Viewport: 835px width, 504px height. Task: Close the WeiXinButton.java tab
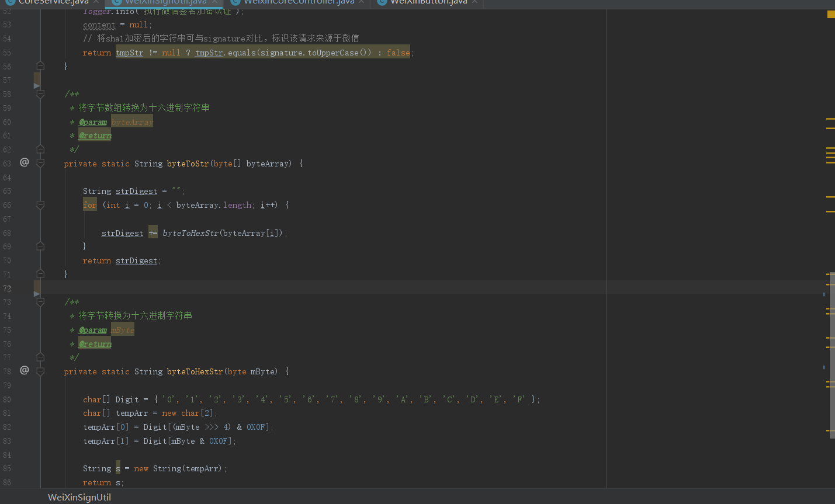[x=474, y=2]
